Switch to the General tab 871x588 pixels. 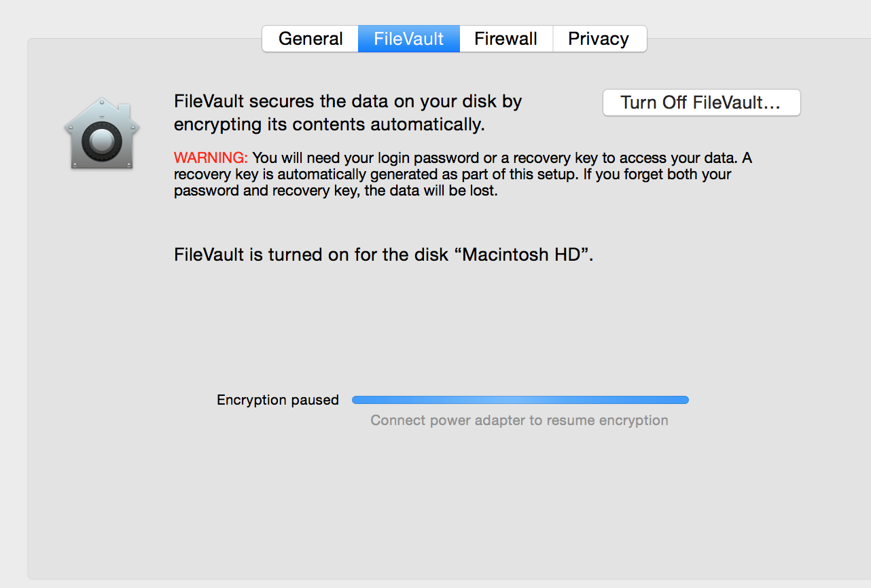(310, 39)
